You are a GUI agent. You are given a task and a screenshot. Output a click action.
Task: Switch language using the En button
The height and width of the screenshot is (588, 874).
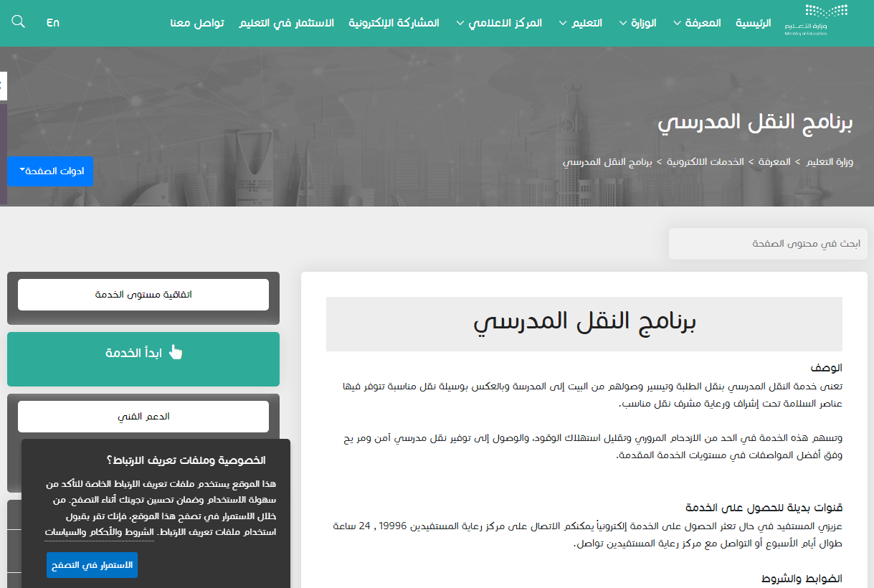[53, 23]
